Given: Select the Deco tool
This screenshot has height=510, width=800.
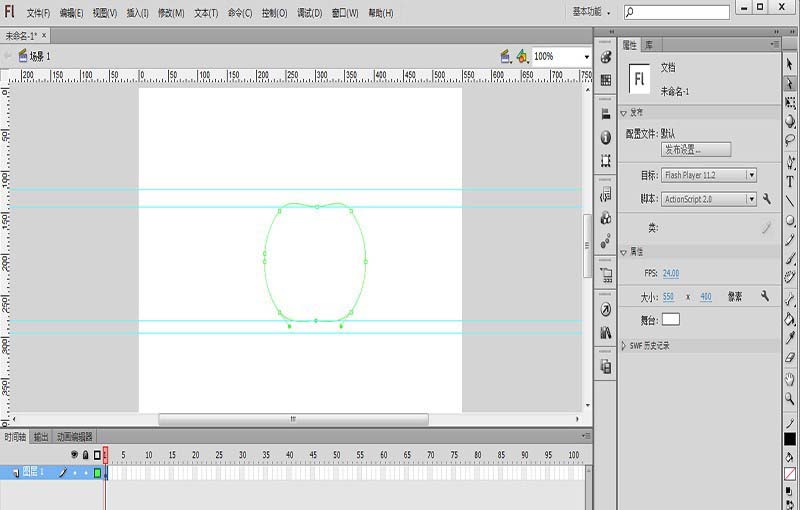Looking at the screenshot, I should point(790,277).
